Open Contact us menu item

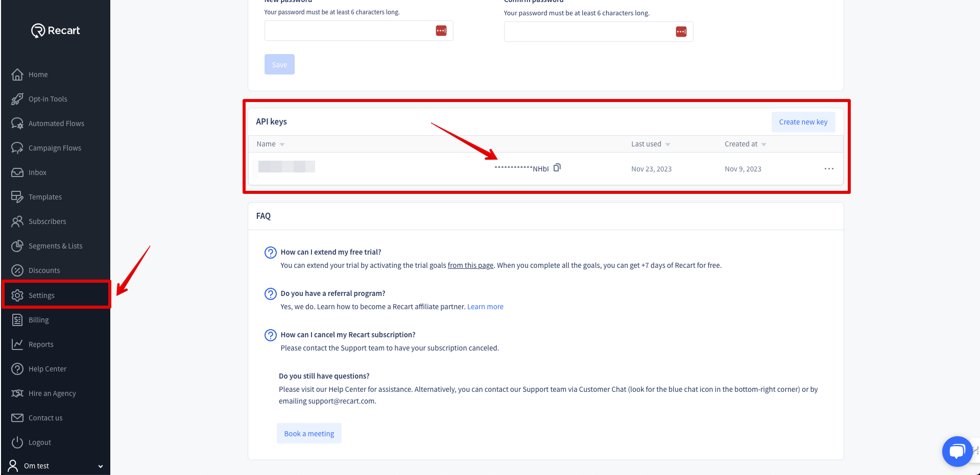[45, 418]
